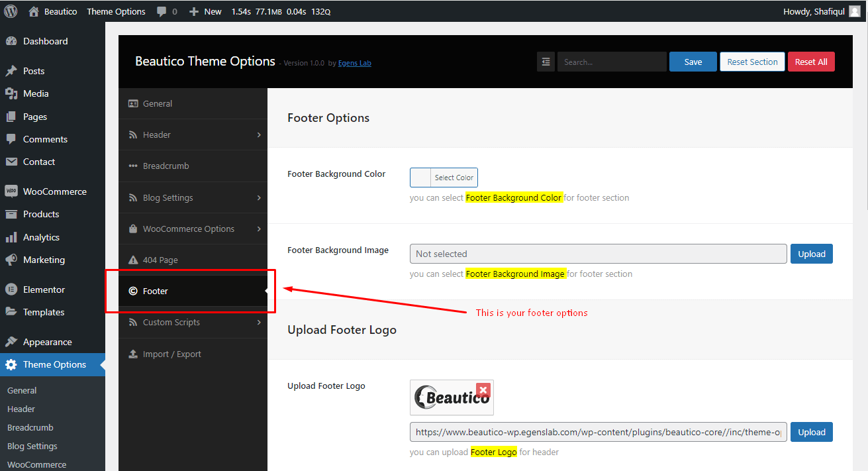Click the Pages icon in sidebar
868x471 pixels.
[x=11, y=117]
